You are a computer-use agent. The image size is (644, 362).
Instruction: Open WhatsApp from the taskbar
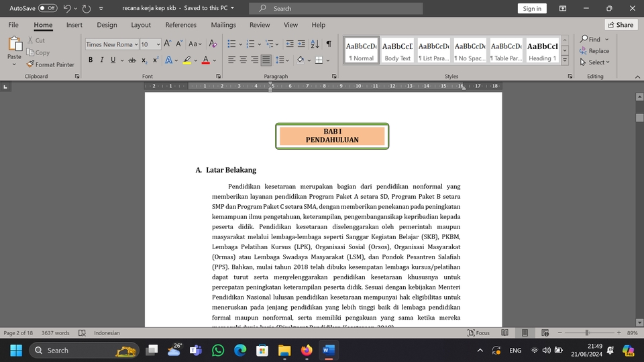(218, 351)
